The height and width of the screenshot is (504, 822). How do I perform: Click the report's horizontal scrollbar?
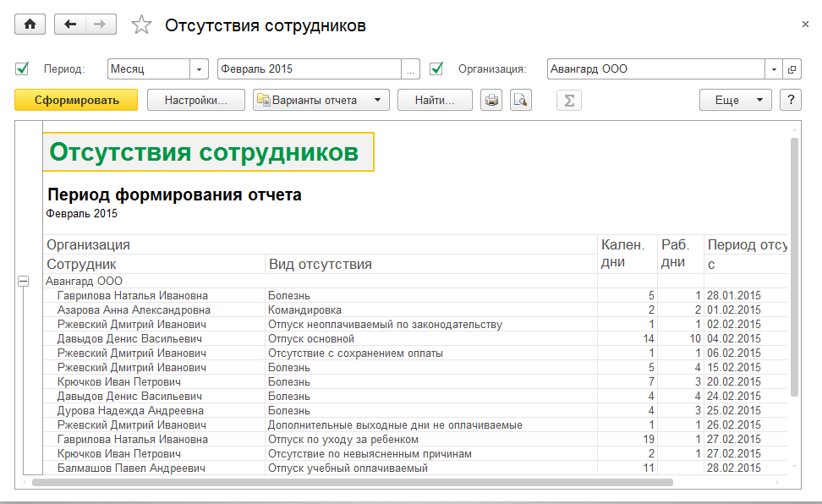tap(352, 482)
